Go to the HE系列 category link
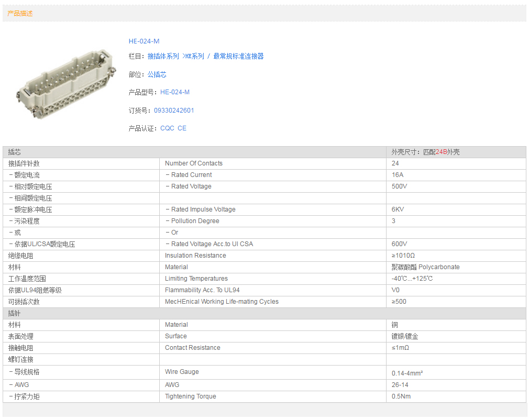Image resolution: width=529 pixels, height=420 pixels. [193, 57]
